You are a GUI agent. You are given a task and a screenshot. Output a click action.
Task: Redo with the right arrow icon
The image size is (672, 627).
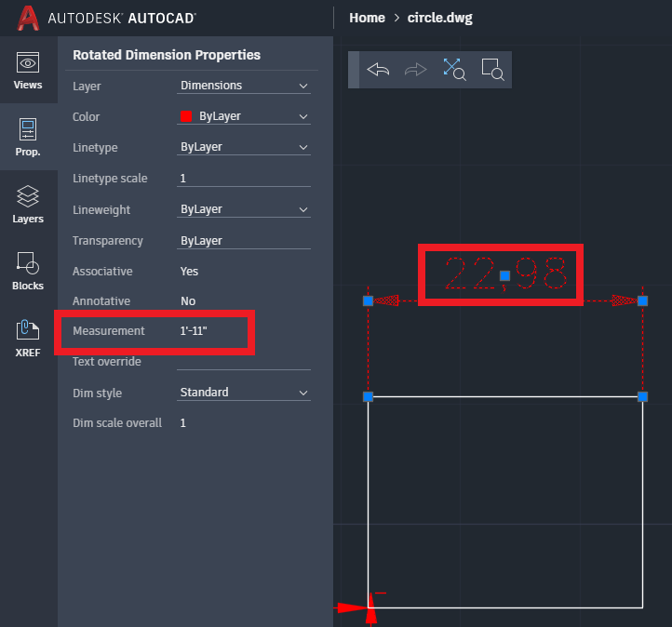click(x=416, y=70)
